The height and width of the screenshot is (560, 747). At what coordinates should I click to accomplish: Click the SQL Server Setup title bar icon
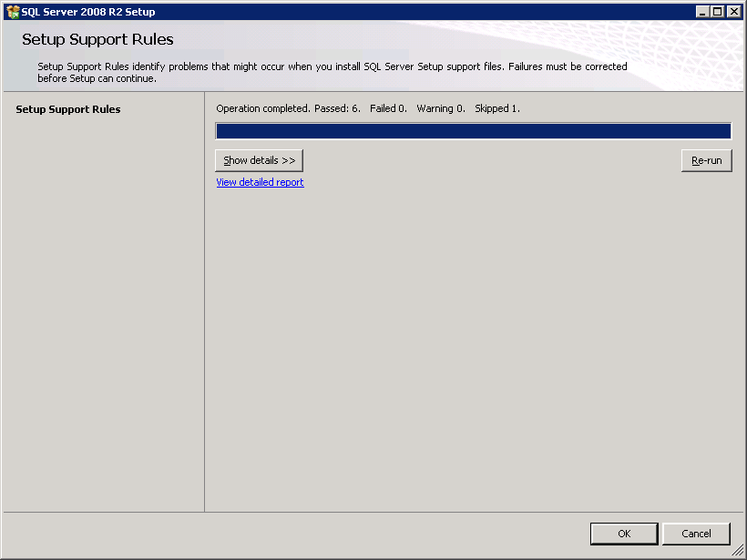12,12
